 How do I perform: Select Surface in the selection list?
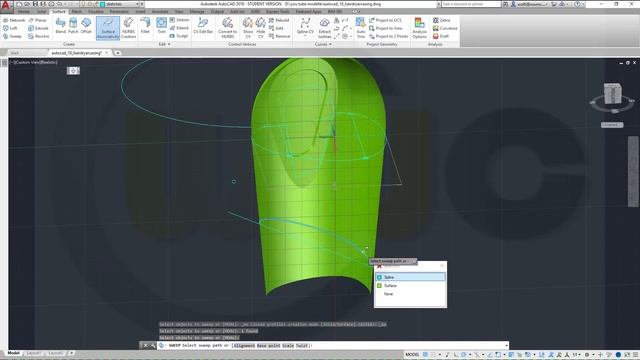coord(410,286)
